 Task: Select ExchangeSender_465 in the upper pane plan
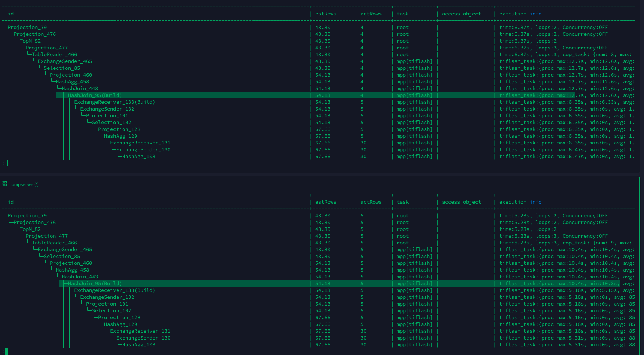65,61
